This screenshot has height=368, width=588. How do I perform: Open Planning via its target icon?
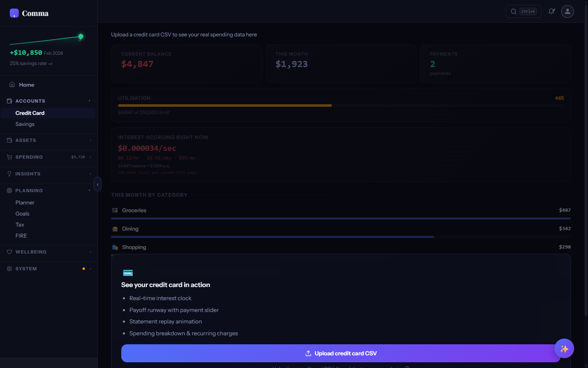coord(9,191)
